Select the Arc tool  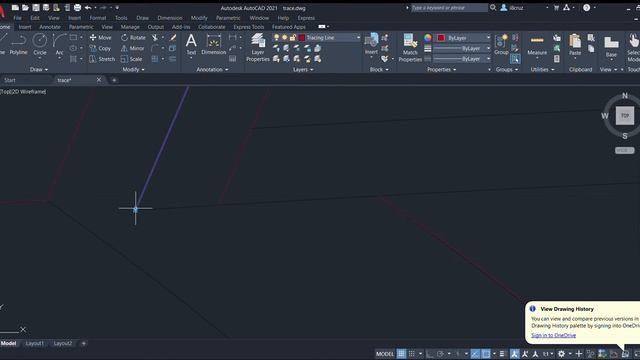(x=59, y=44)
